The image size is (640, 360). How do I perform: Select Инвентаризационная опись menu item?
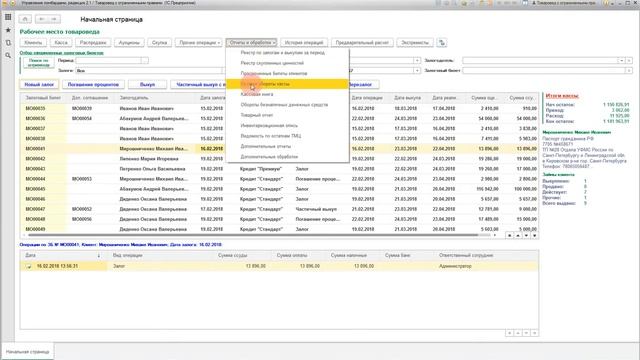pos(287,125)
